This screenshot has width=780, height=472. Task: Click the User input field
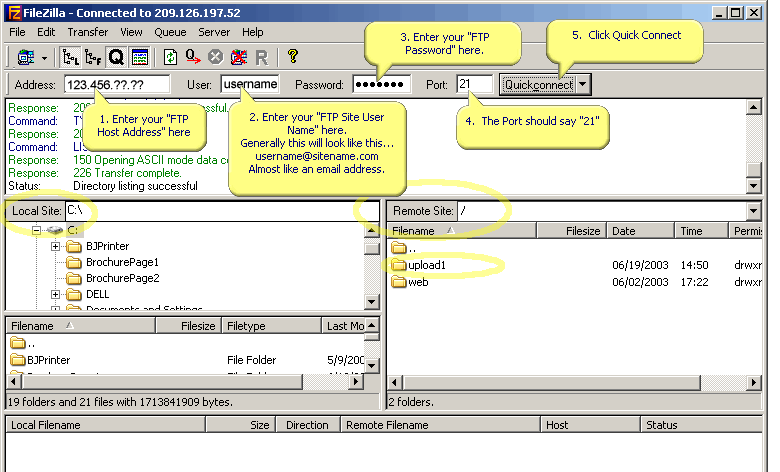coord(250,84)
